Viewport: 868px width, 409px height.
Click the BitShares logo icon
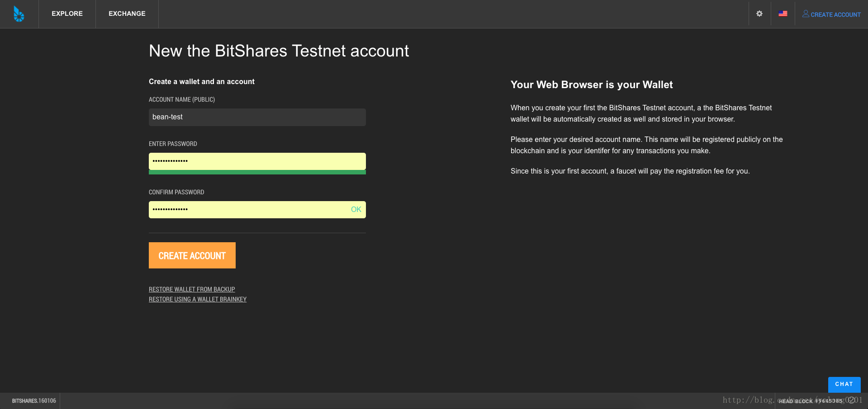point(19,14)
